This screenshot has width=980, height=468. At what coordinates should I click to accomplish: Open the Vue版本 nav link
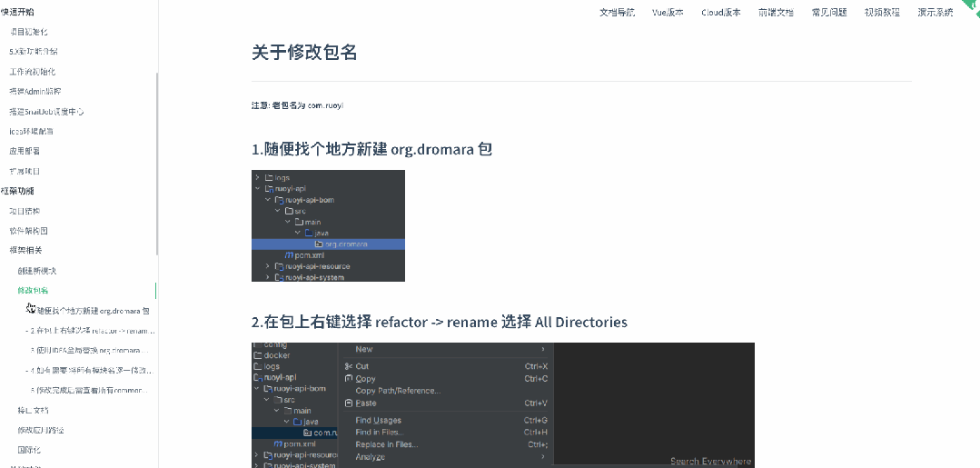click(x=667, y=13)
